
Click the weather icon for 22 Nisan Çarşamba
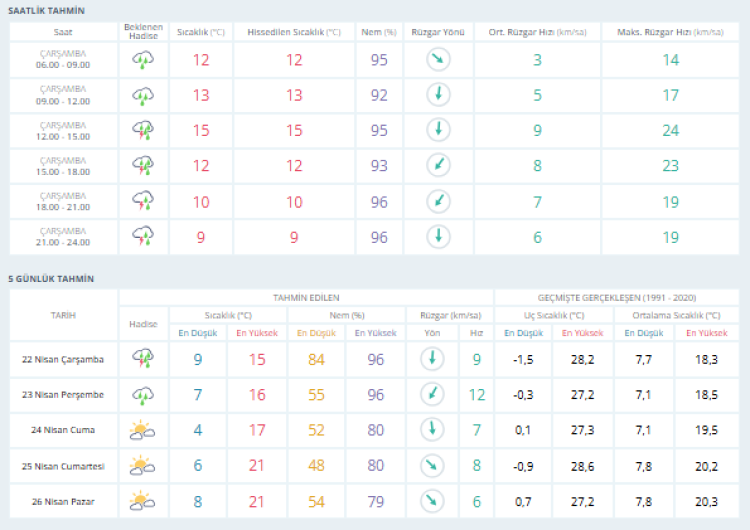143,358
